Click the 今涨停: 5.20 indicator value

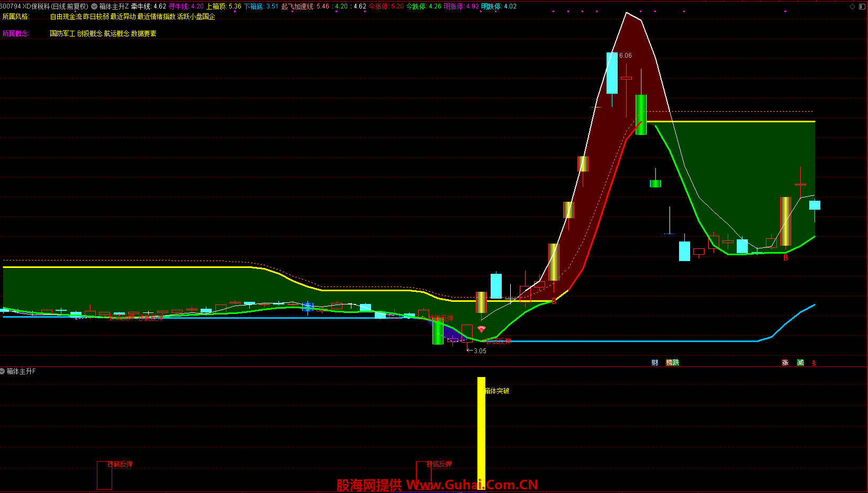coord(386,6)
